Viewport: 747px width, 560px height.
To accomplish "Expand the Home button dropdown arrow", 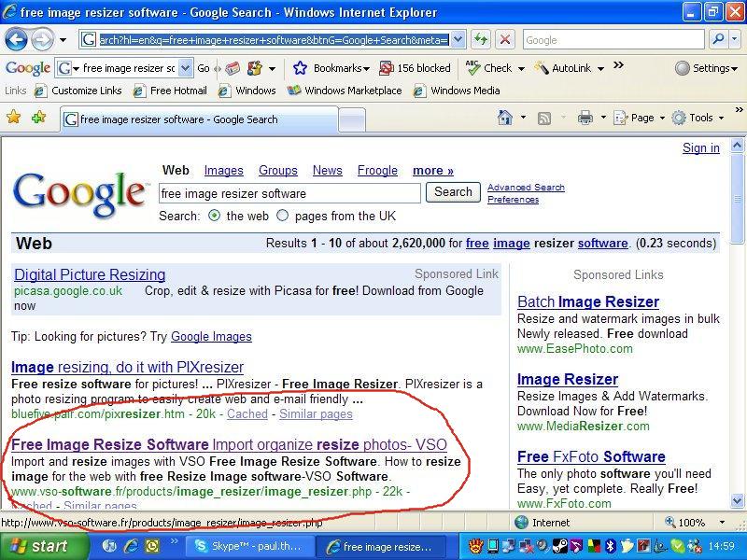I will (x=523, y=118).
